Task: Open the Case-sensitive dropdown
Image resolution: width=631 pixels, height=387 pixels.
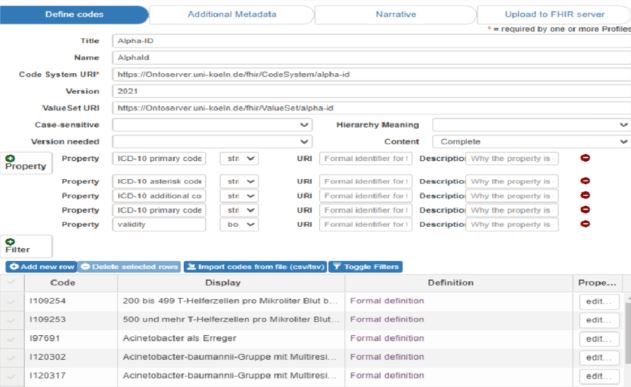Action: (212, 125)
